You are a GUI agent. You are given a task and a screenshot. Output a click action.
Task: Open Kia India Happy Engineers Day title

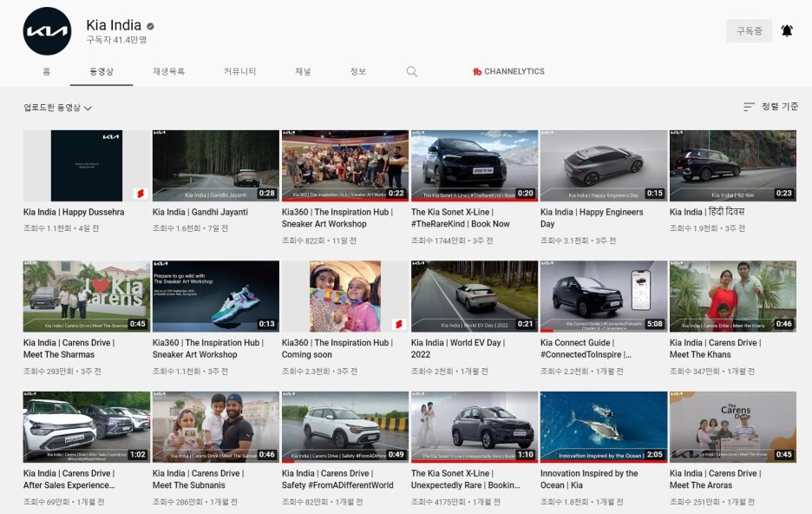592,218
